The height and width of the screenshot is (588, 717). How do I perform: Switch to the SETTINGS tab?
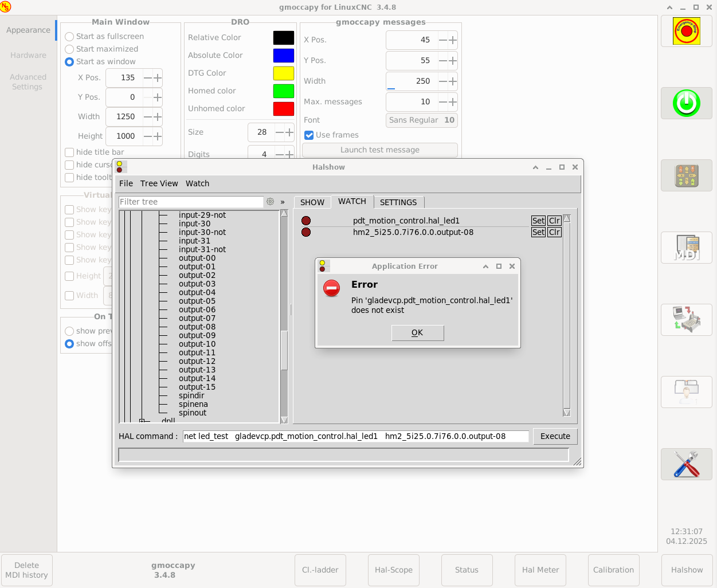click(398, 202)
